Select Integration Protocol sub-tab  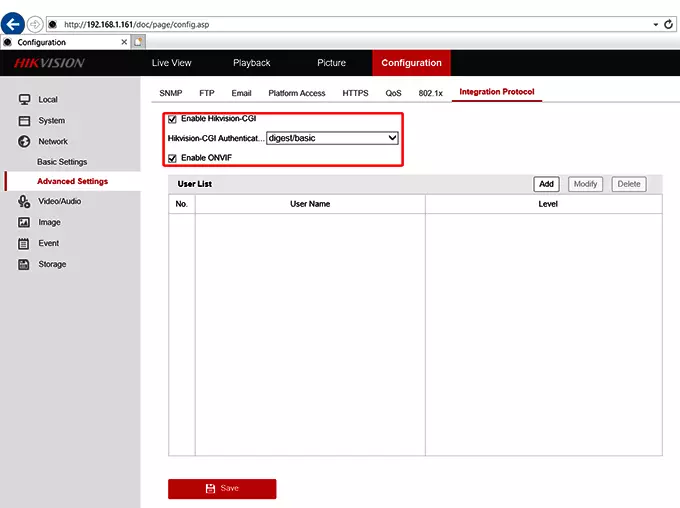pos(497,92)
